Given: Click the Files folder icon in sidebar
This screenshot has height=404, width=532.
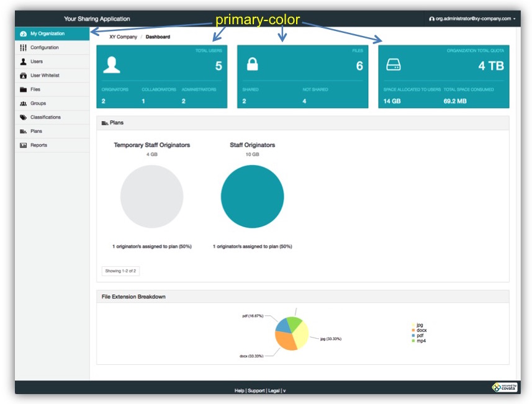Looking at the screenshot, I should [x=23, y=89].
